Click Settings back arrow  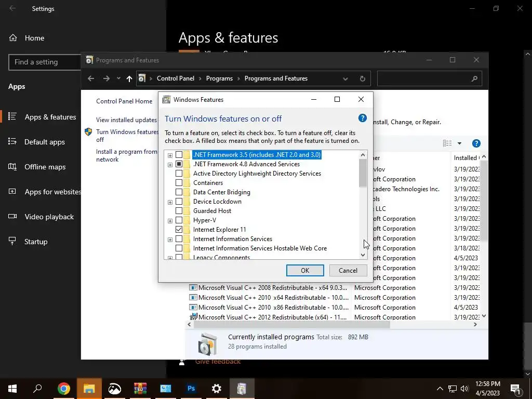click(x=12, y=8)
